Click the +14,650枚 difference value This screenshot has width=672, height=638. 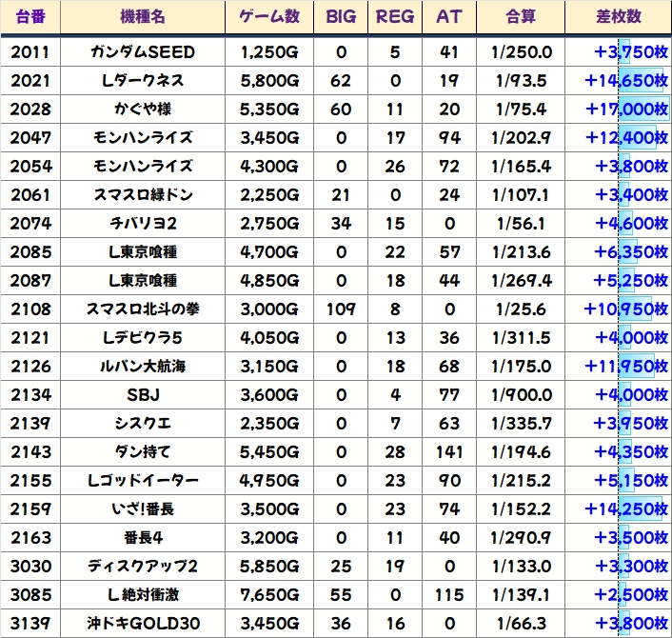point(626,81)
